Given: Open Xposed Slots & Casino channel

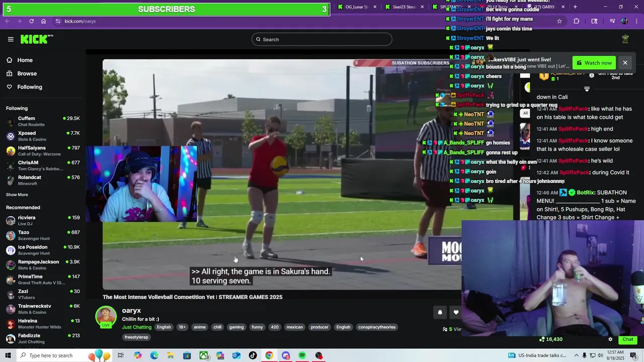Looking at the screenshot, I should pos(43,136).
